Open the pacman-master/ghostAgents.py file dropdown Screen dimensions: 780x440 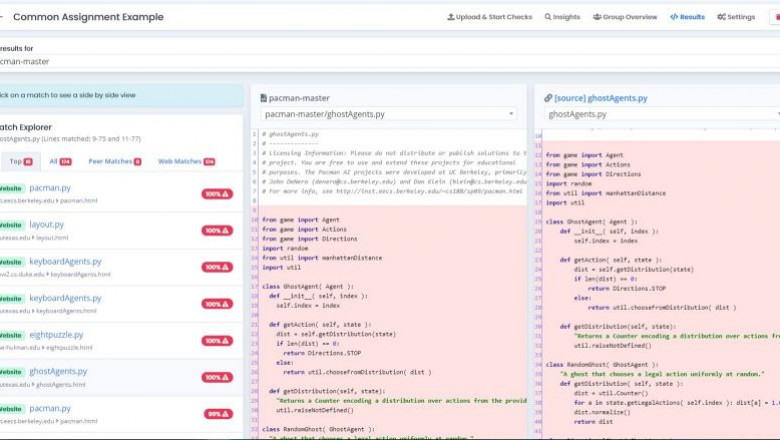tap(389, 114)
